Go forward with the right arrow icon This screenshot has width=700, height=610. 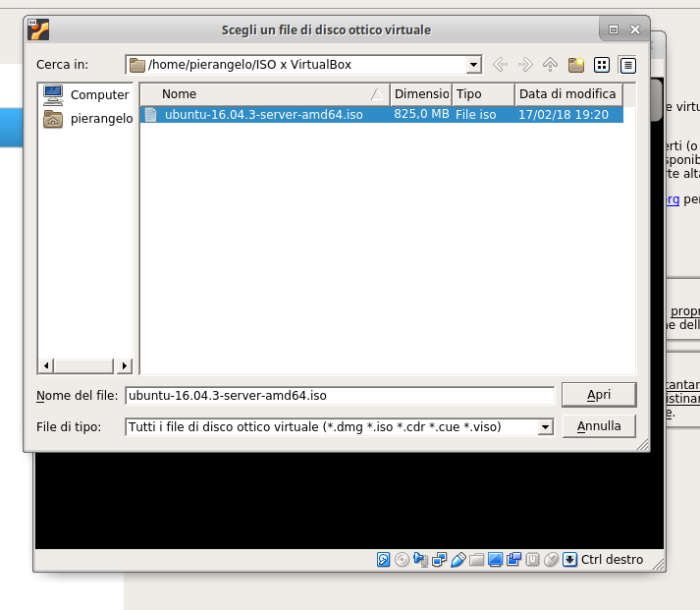[525, 65]
